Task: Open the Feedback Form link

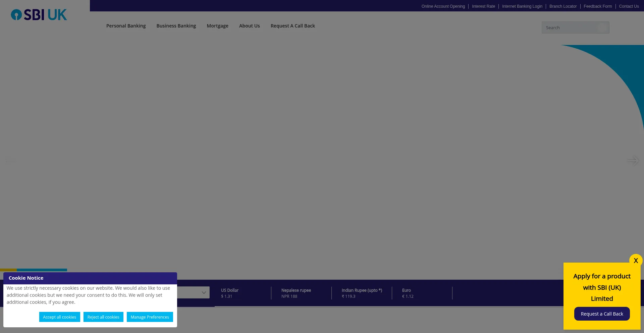Action: click(x=597, y=6)
